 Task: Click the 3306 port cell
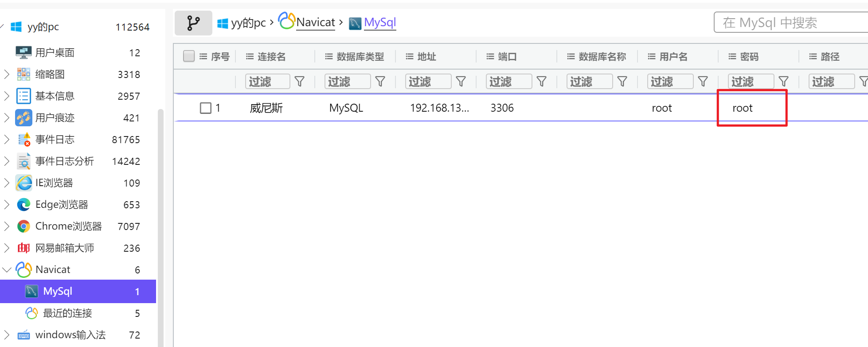[x=502, y=108]
